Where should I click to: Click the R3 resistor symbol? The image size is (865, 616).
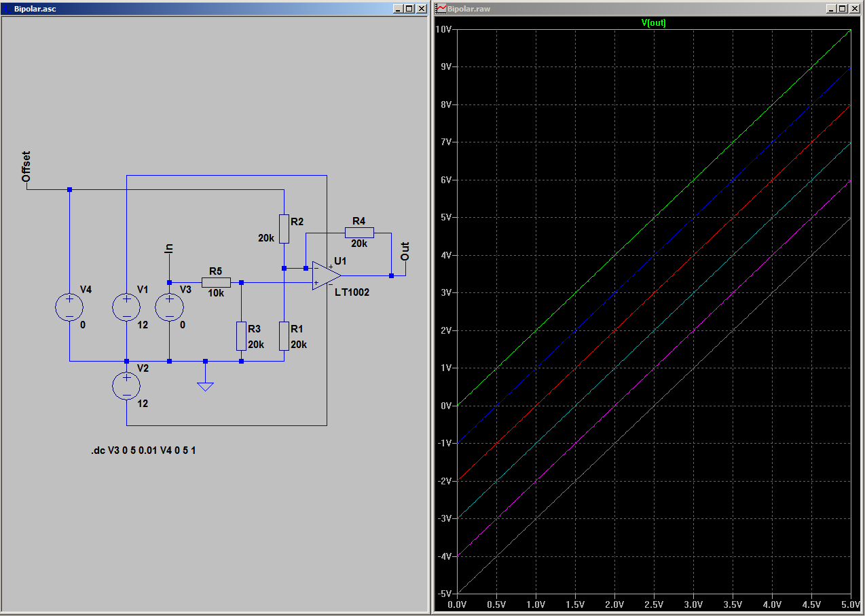point(241,336)
